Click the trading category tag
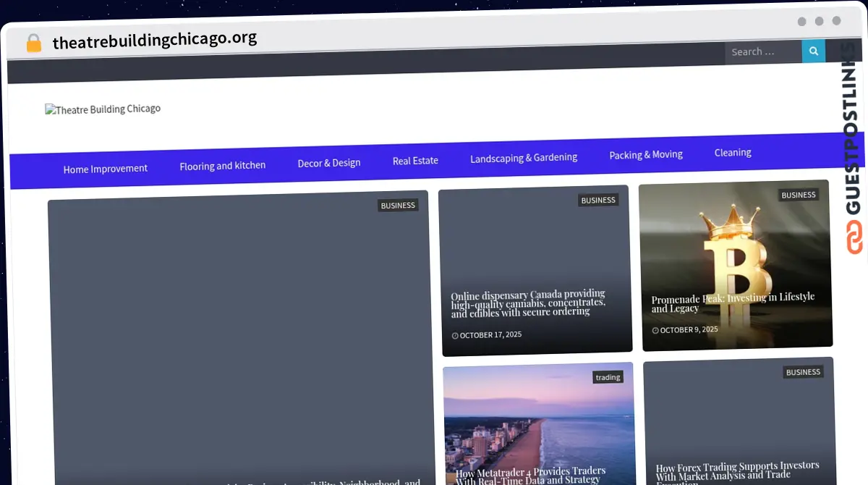 tap(608, 377)
